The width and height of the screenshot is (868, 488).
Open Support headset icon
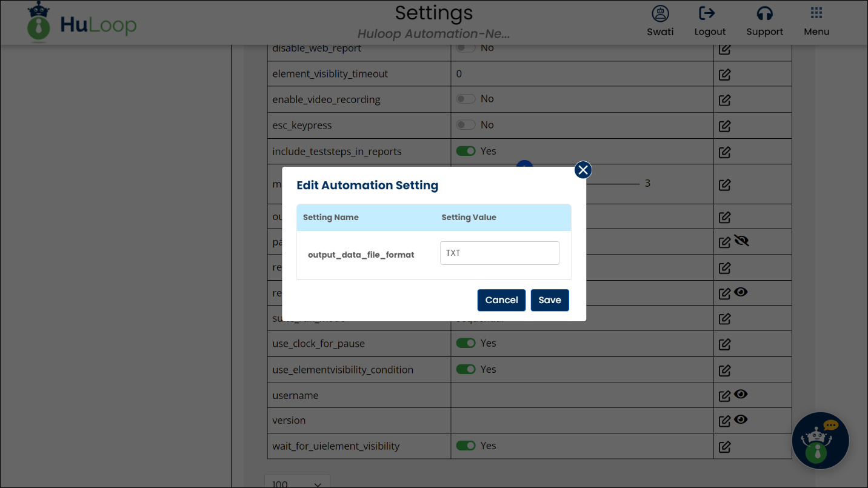[x=764, y=14]
